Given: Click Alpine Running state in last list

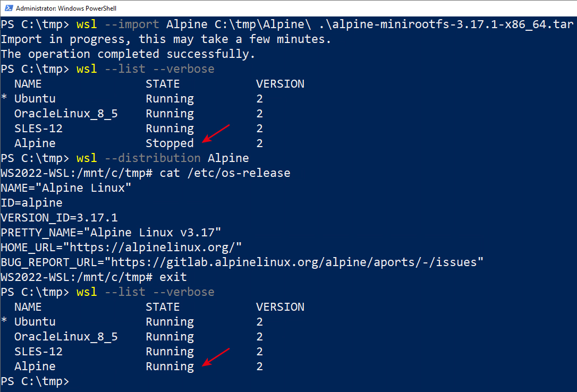Looking at the screenshot, I should [169, 367].
